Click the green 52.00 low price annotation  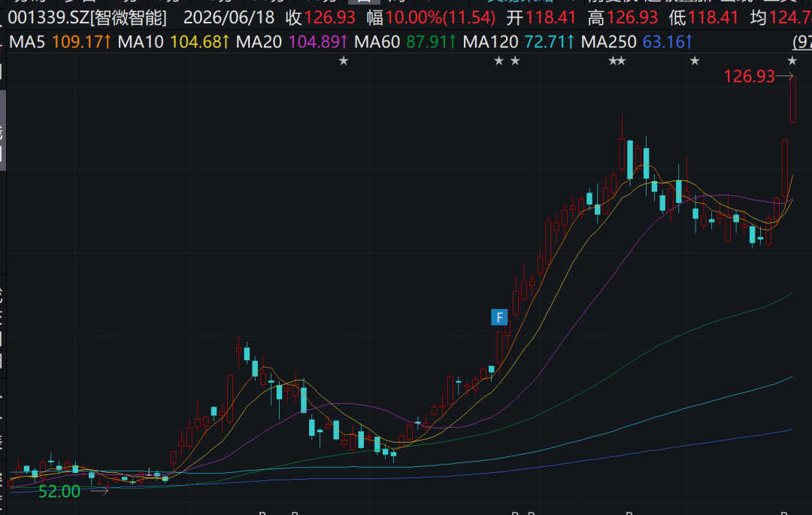pos(59,491)
